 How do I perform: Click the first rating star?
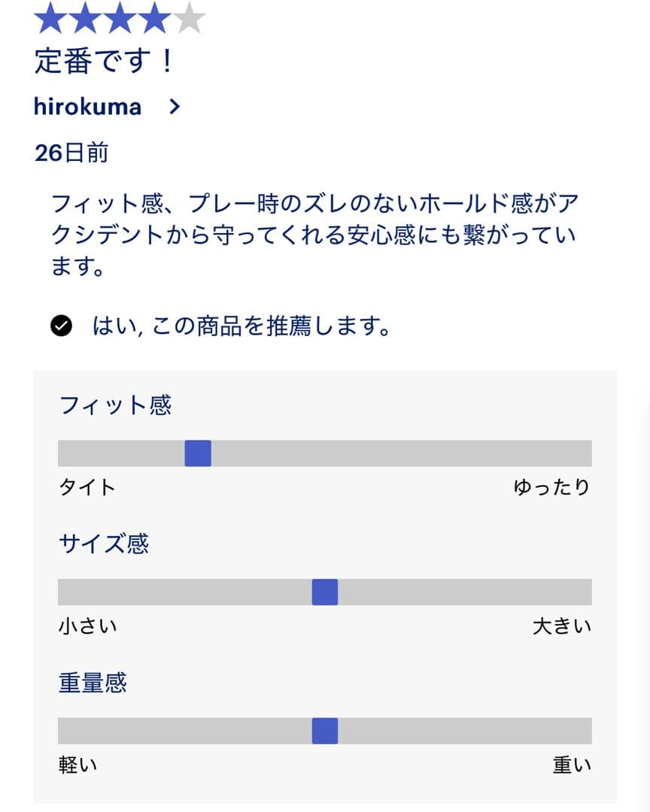pos(50,19)
